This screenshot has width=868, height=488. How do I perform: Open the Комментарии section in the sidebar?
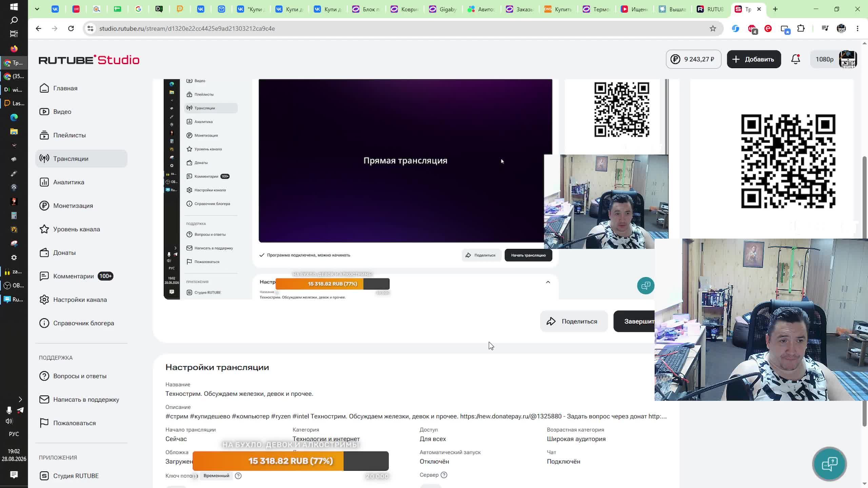[81, 276]
